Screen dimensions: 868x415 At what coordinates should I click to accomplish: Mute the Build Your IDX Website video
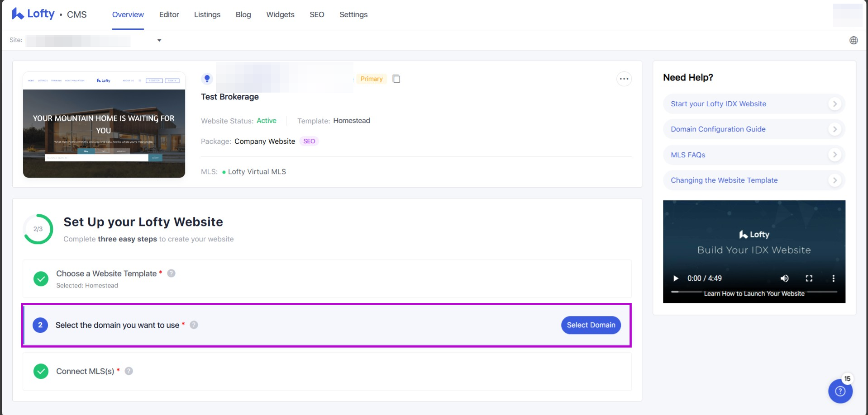pos(784,278)
